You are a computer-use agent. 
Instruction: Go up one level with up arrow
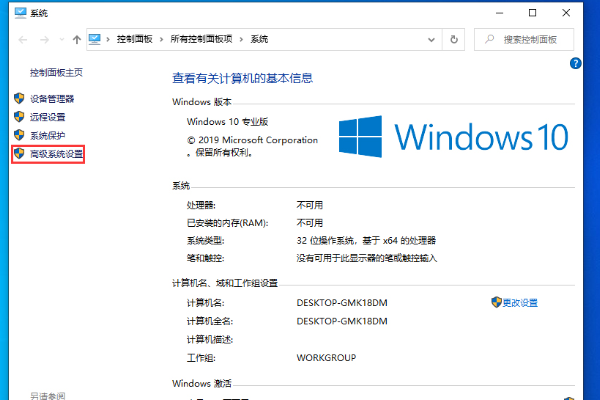(77, 39)
